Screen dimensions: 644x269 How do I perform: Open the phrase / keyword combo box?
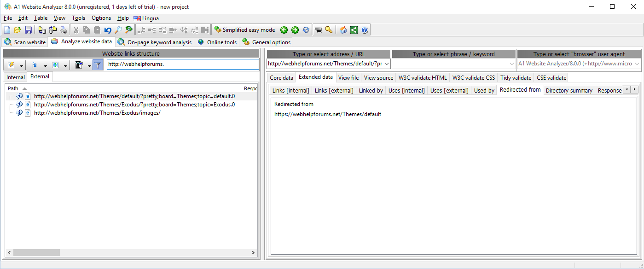(x=512, y=64)
